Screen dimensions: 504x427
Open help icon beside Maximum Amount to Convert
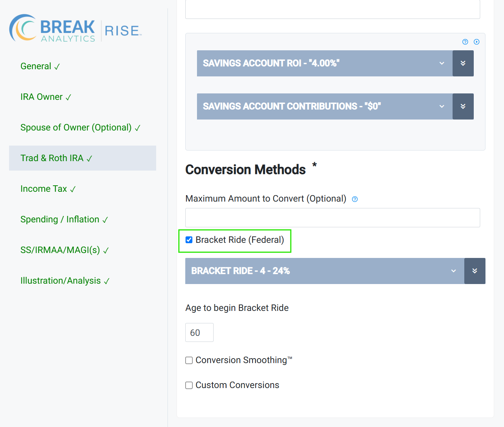[355, 199]
